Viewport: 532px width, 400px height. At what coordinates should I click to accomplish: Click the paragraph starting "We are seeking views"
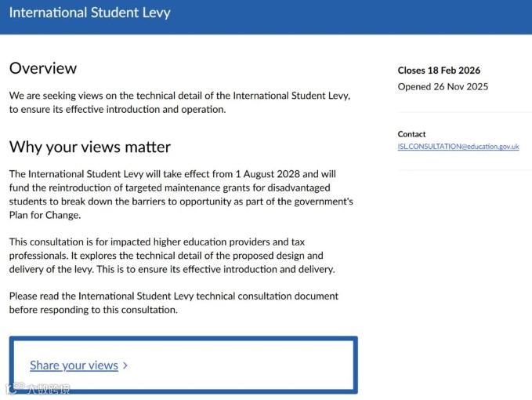pyautogui.click(x=179, y=103)
